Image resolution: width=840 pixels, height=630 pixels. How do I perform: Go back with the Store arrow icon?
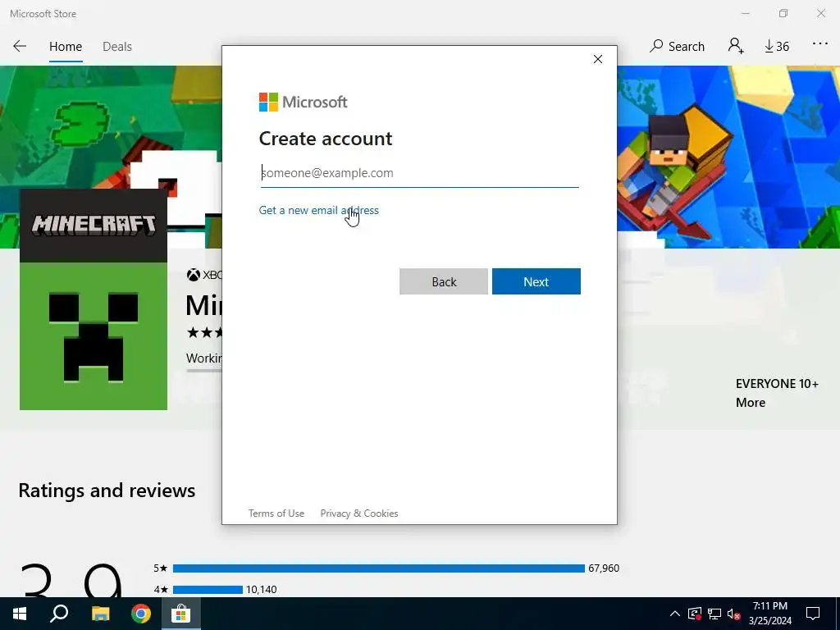click(x=20, y=46)
